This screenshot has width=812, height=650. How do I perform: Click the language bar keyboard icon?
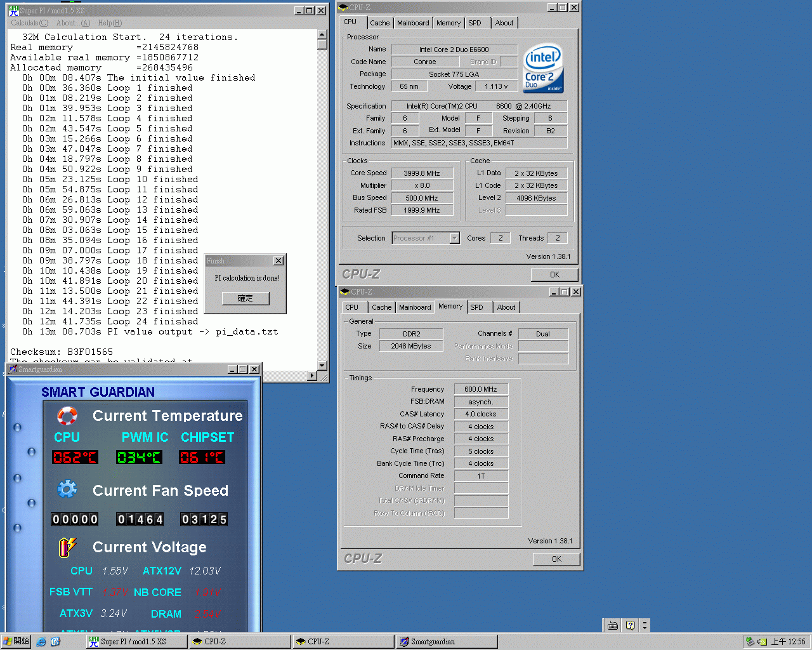point(612,625)
